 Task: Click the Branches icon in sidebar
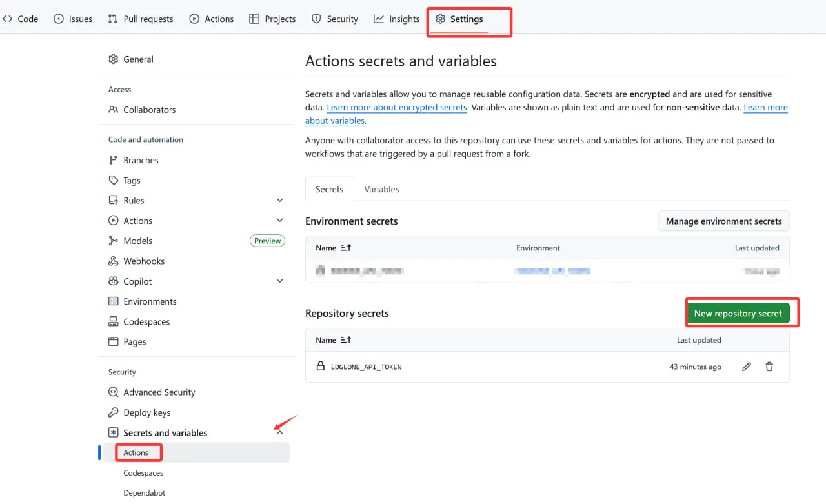coord(114,160)
